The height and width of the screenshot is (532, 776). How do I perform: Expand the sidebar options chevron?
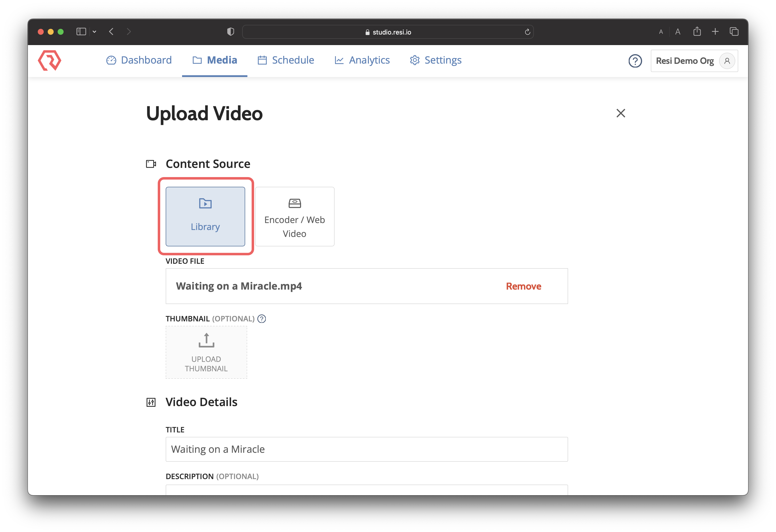point(94,31)
